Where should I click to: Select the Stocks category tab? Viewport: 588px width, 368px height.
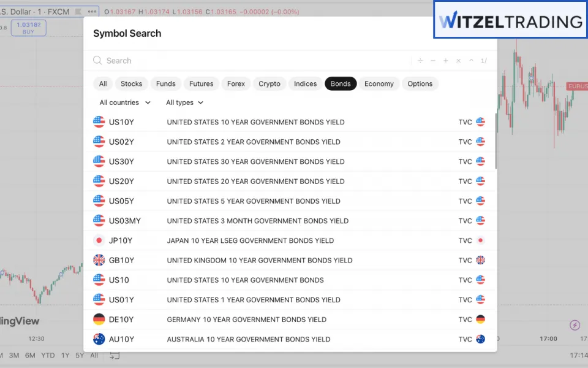tap(131, 83)
